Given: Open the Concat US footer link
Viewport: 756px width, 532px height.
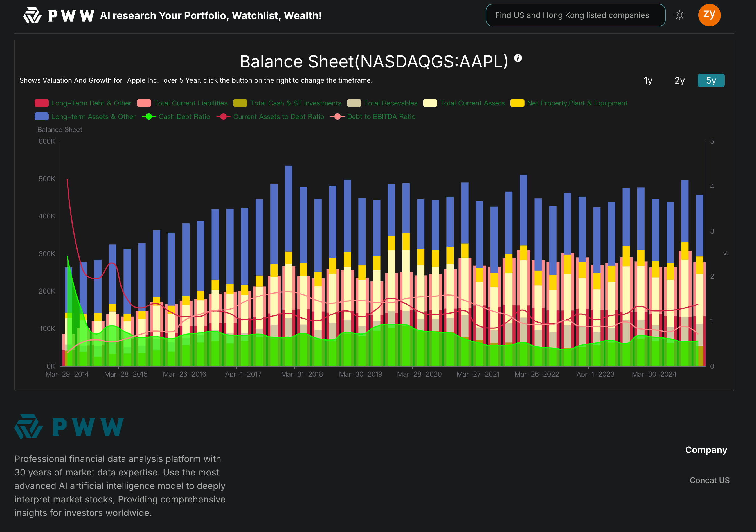Looking at the screenshot, I should click(x=710, y=480).
